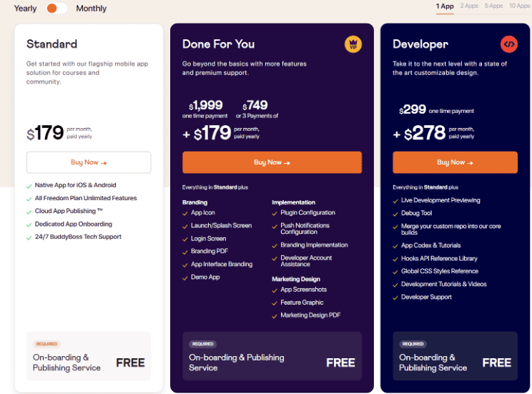Click checkmark icon next to Debug Tool

pyautogui.click(x=396, y=213)
